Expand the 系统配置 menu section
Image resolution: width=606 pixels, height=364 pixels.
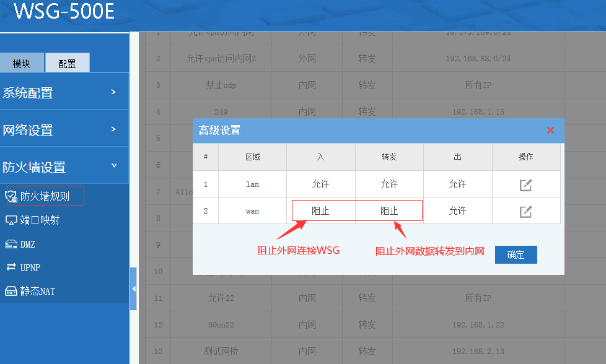click(113, 92)
